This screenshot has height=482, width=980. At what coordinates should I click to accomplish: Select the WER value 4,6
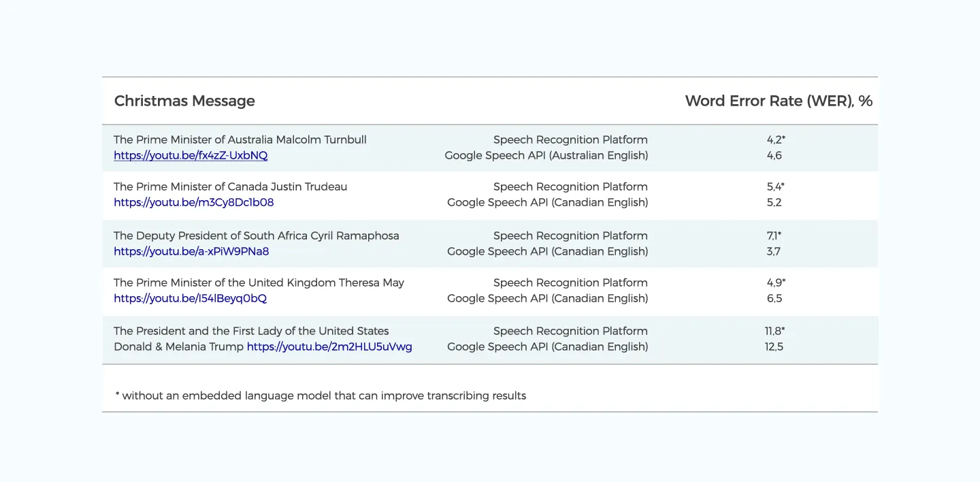[x=774, y=155]
